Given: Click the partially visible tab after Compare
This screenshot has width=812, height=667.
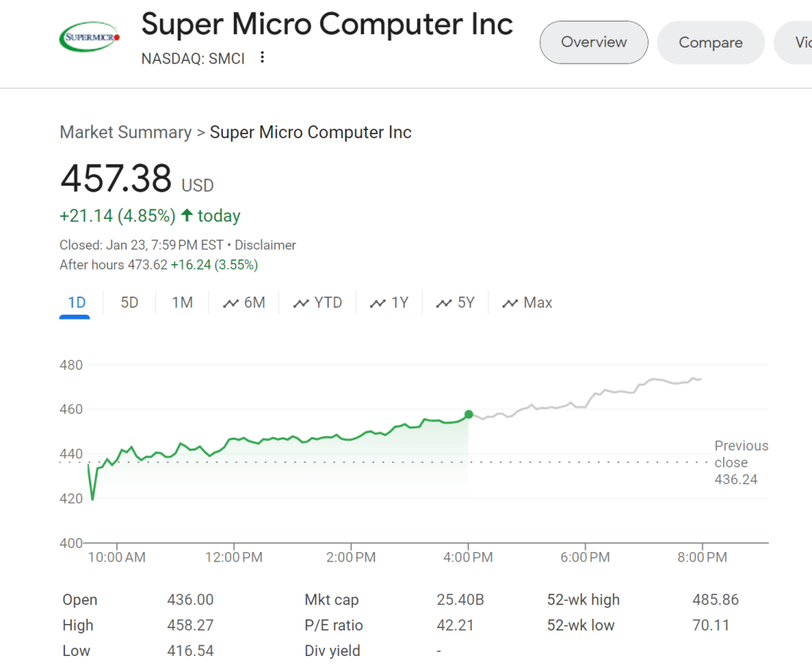Looking at the screenshot, I should click(797, 43).
